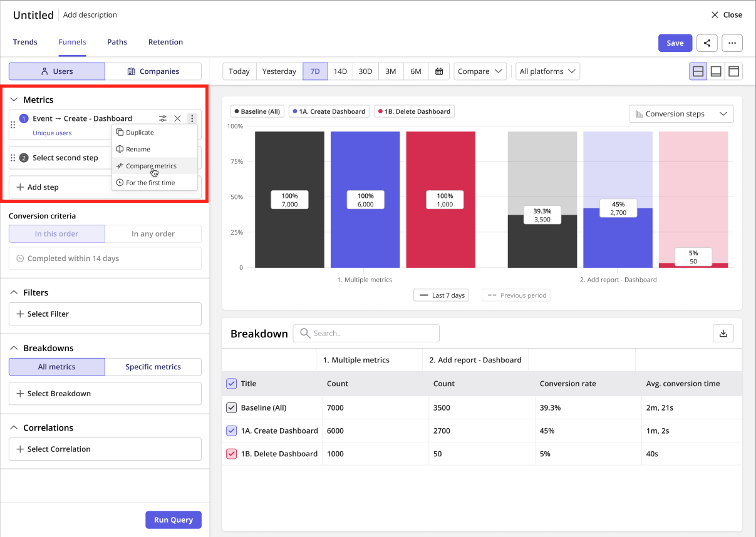Click the share icon next to Save
The height and width of the screenshot is (537, 756).
pyautogui.click(x=707, y=43)
